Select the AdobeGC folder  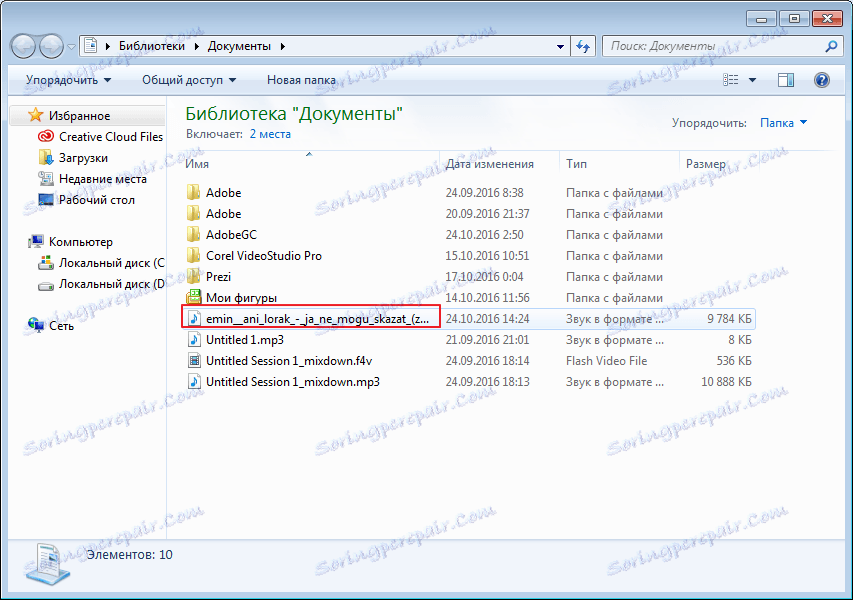231,234
